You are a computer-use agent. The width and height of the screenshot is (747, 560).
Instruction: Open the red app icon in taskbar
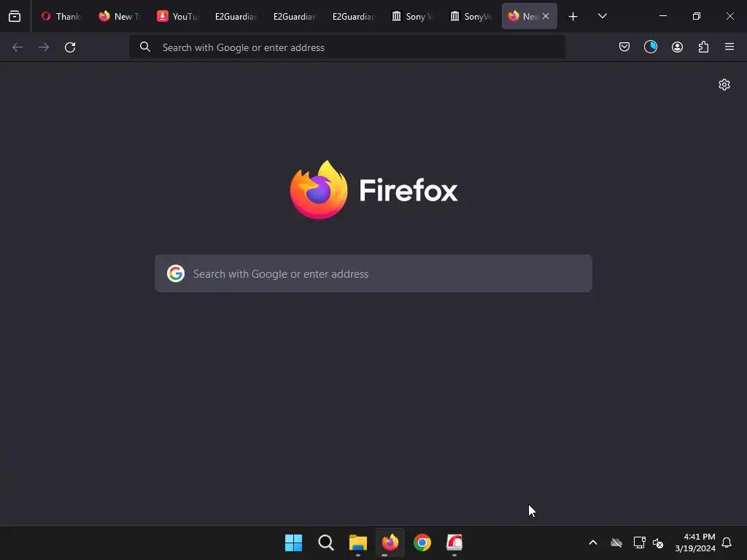tap(454, 542)
